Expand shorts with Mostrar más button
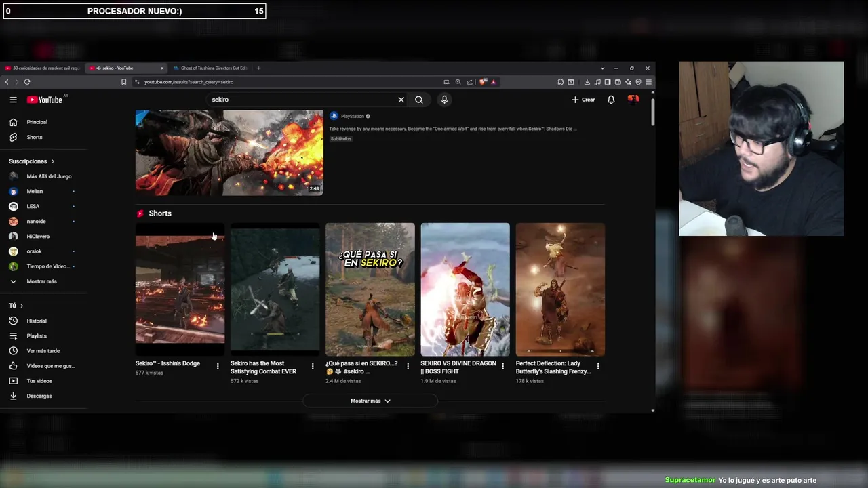The height and width of the screenshot is (488, 868). tap(370, 401)
